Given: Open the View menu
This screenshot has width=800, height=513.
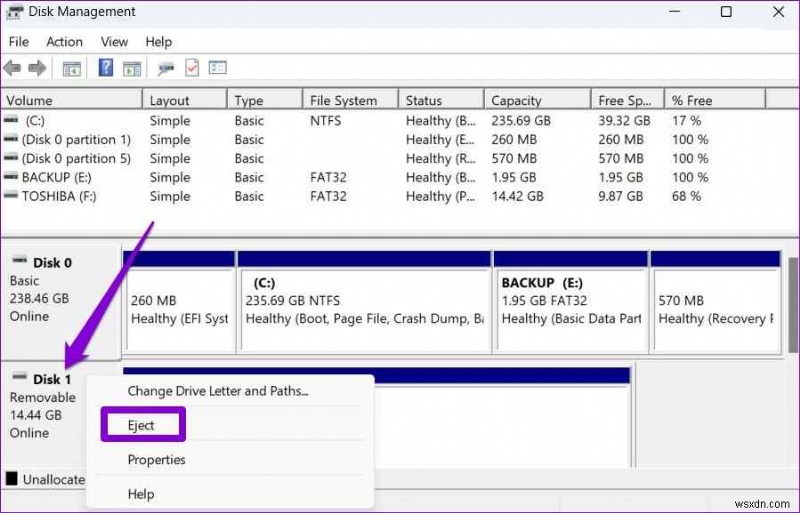Looking at the screenshot, I should 114,42.
